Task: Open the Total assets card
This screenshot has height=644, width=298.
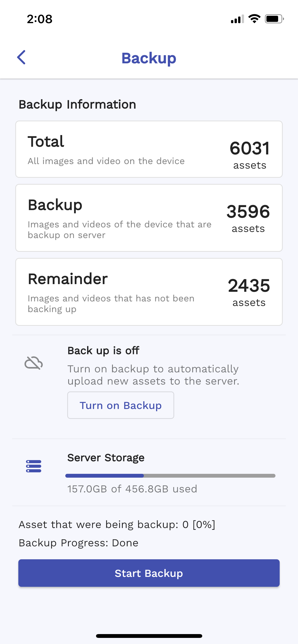Action: point(149,149)
